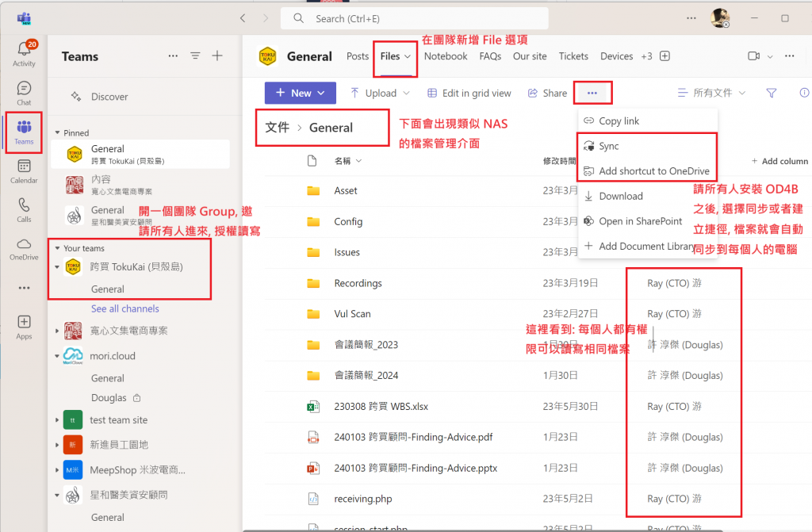Image resolution: width=812 pixels, height=532 pixels.
Task: Collapse the Your teams section
Action: point(57,249)
